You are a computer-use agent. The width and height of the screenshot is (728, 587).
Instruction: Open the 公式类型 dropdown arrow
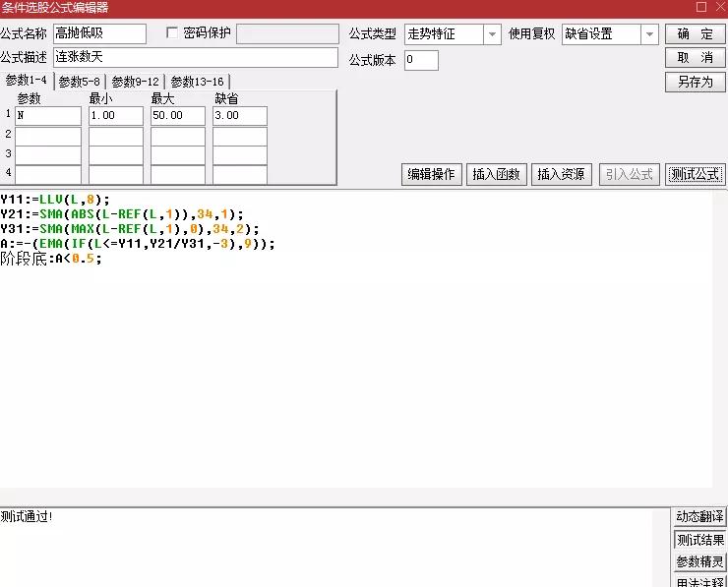pos(492,34)
